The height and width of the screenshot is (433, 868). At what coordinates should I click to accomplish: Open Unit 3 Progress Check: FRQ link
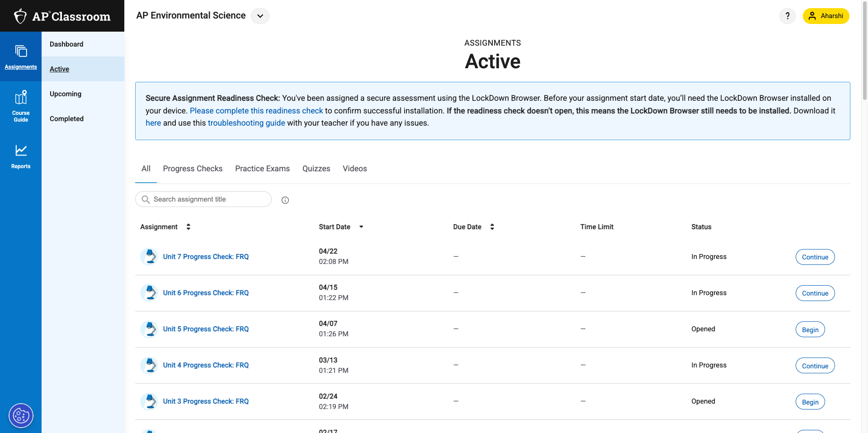(x=206, y=401)
